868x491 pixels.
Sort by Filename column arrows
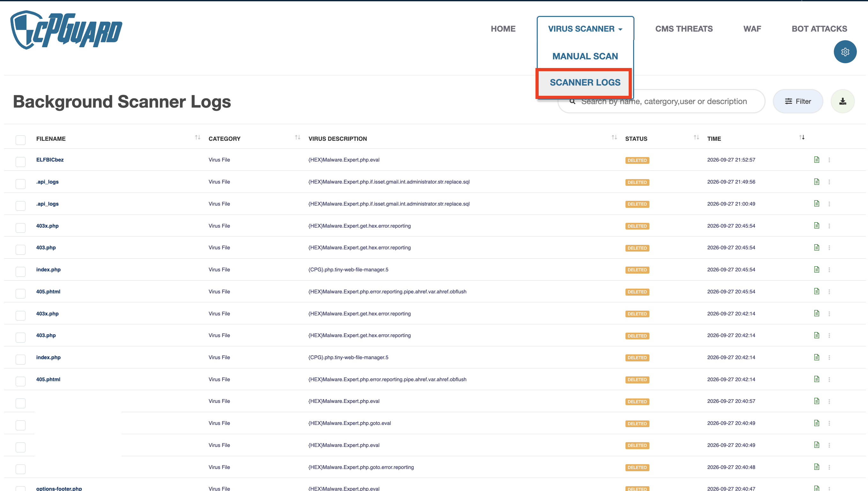198,137
